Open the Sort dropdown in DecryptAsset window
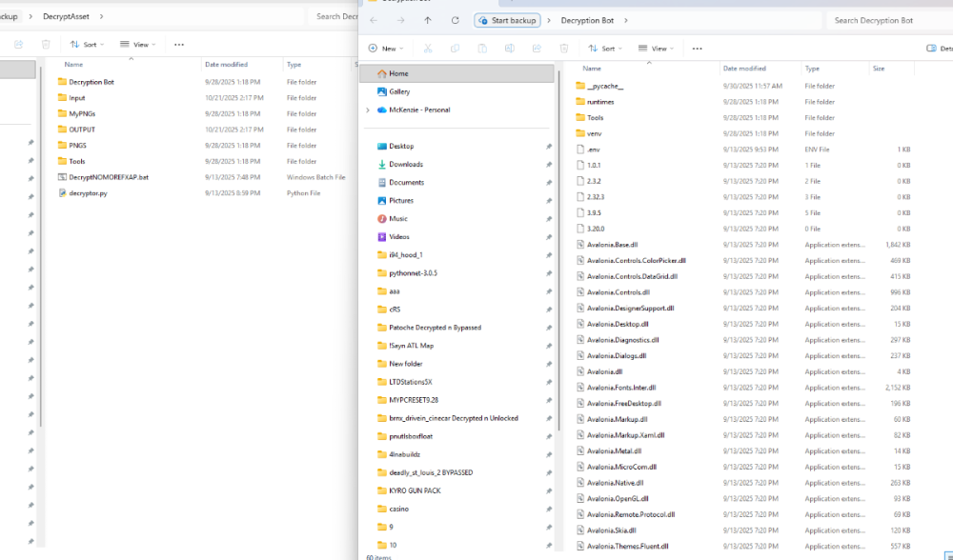953x560 pixels. pos(84,45)
